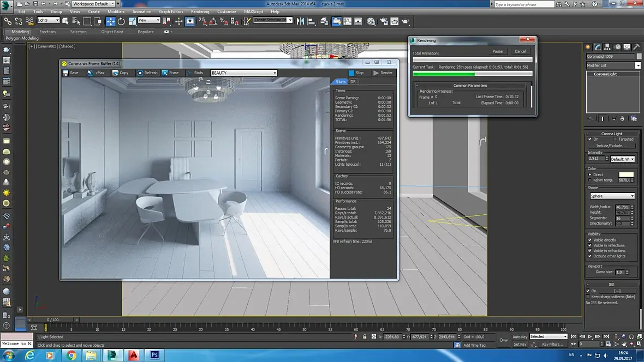Open the Sphere shape dropdown

click(x=612, y=196)
